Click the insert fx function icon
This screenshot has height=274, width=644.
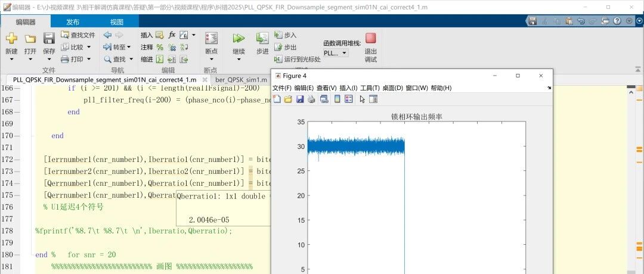point(172,35)
